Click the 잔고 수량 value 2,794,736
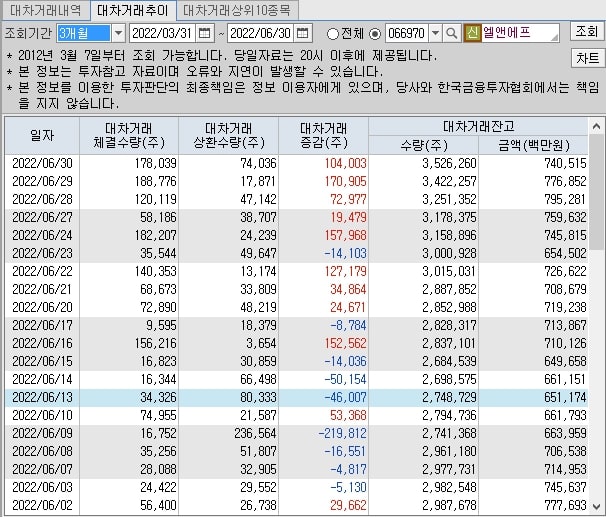 (449, 415)
